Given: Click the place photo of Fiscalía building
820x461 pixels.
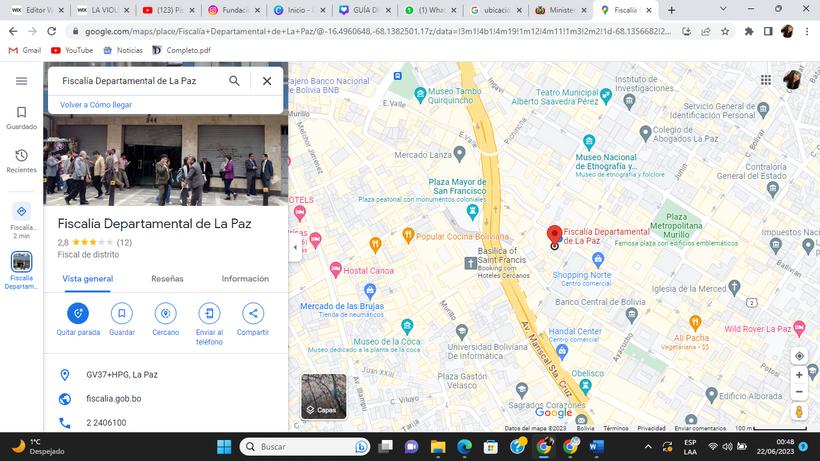Looking at the screenshot, I should pyautogui.click(x=165, y=159).
